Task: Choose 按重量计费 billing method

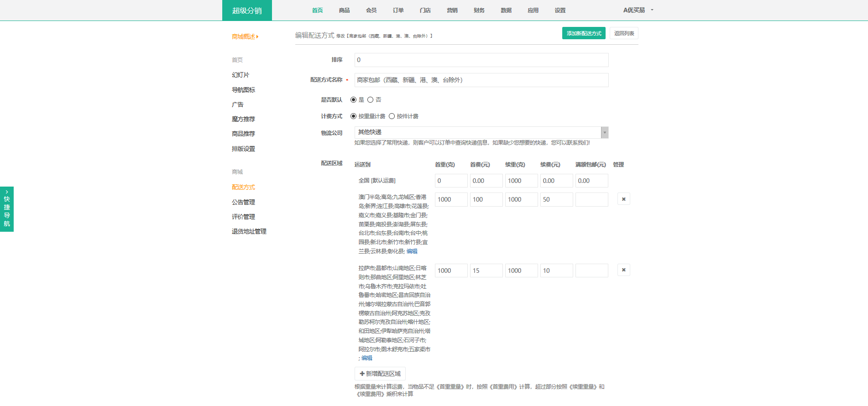Action: [x=353, y=116]
